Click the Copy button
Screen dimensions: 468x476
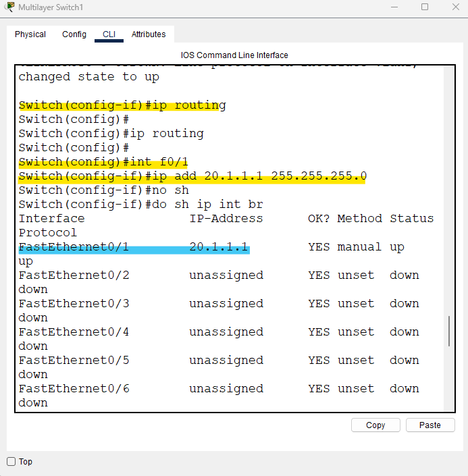pyautogui.click(x=375, y=425)
